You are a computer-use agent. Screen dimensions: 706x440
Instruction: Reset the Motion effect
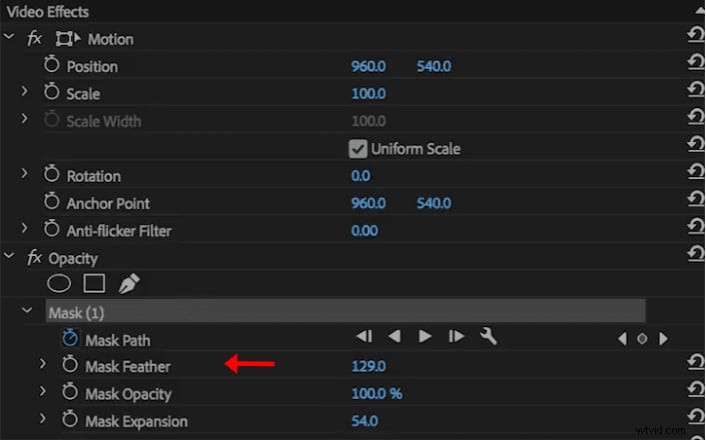pos(696,34)
